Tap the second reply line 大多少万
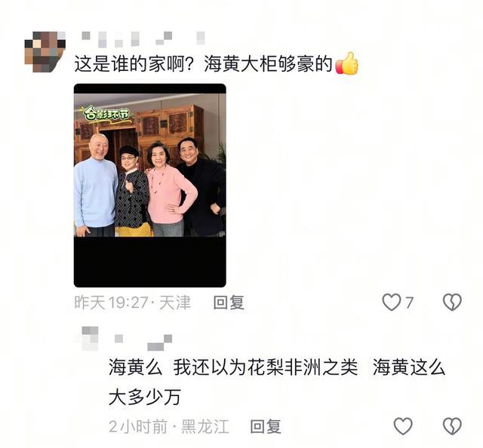483x448 pixels. (x=144, y=397)
